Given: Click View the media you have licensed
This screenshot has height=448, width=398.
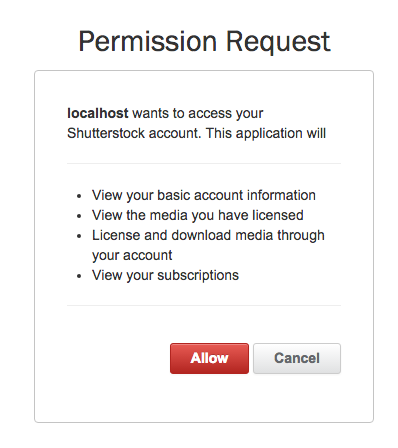Looking at the screenshot, I should pyautogui.click(x=198, y=215).
